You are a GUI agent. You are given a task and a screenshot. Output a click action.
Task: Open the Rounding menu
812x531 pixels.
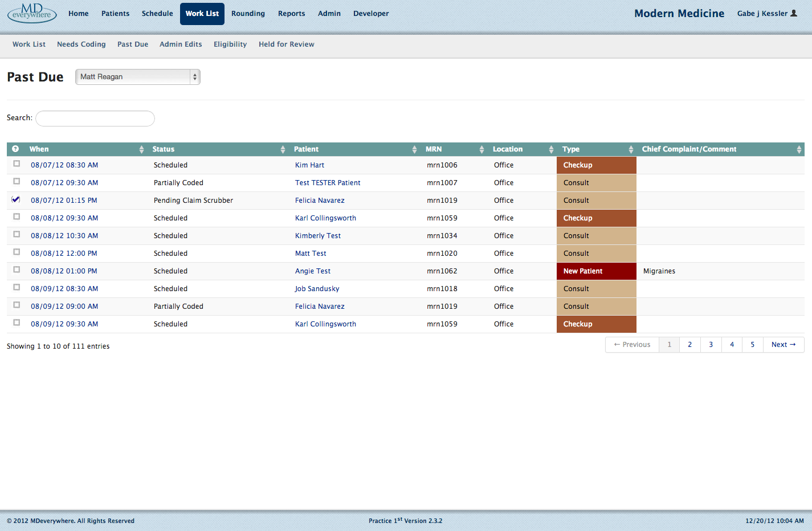(x=248, y=14)
